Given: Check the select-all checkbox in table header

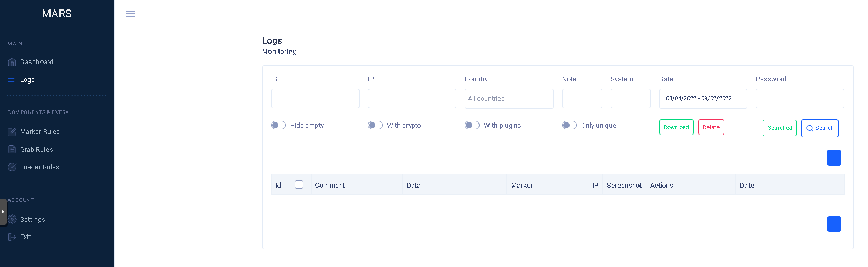Looking at the screenshot, I should (299, 184).
